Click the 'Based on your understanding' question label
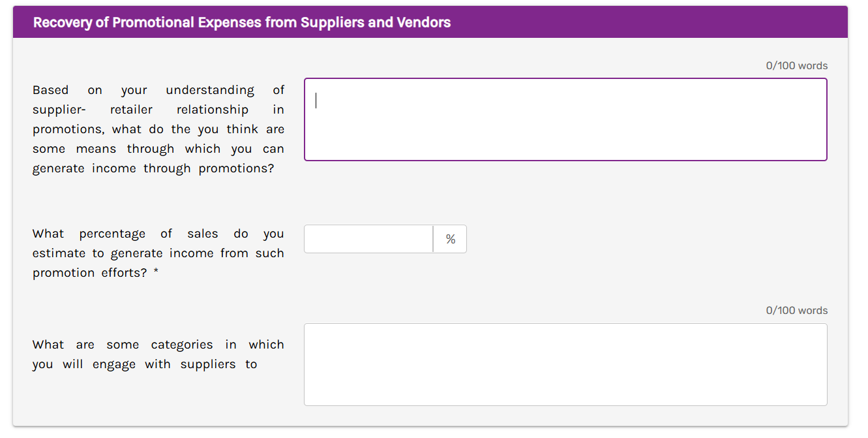 [158, 90]
